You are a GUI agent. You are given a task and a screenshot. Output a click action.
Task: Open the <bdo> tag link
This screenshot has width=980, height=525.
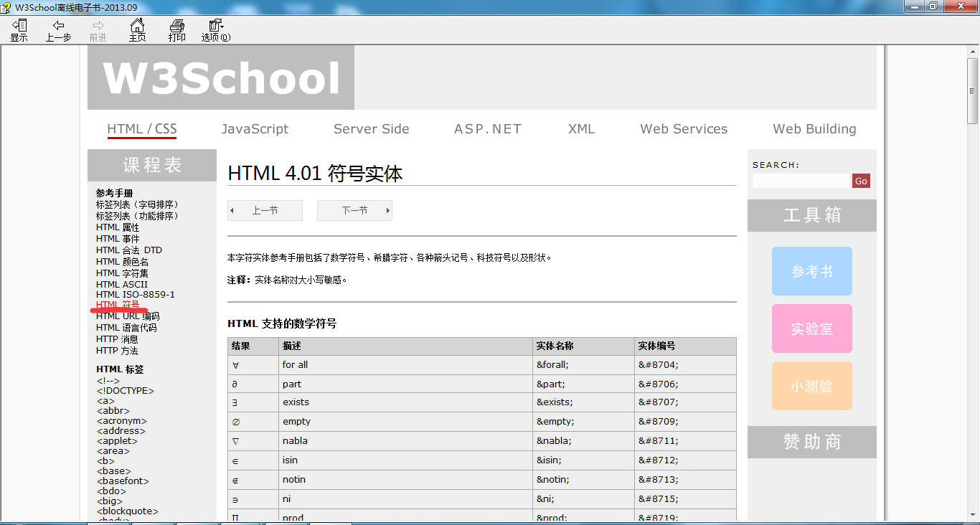coord(111,491)
